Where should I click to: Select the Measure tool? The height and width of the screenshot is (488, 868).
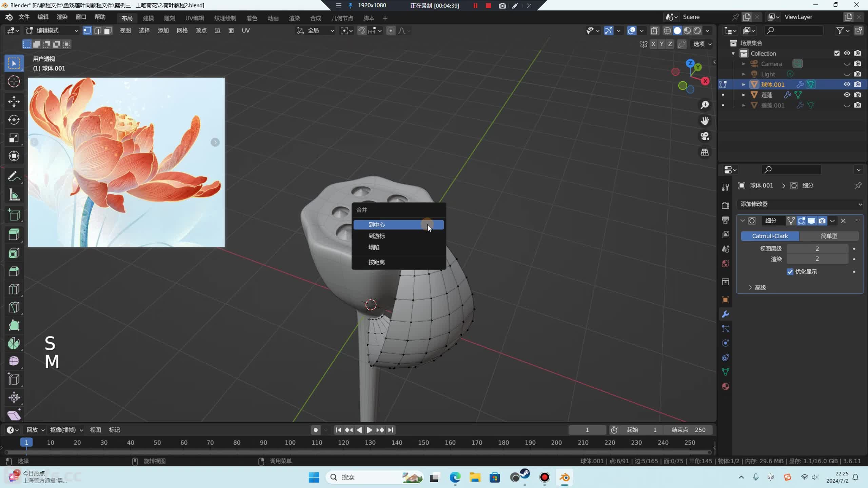pyautogui.click(x=14, y=195)
